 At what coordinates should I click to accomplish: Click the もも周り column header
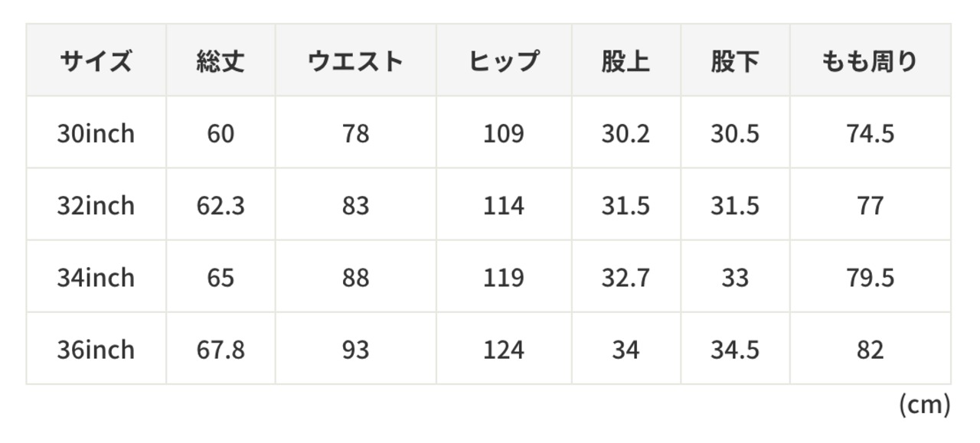click(871, 60)
